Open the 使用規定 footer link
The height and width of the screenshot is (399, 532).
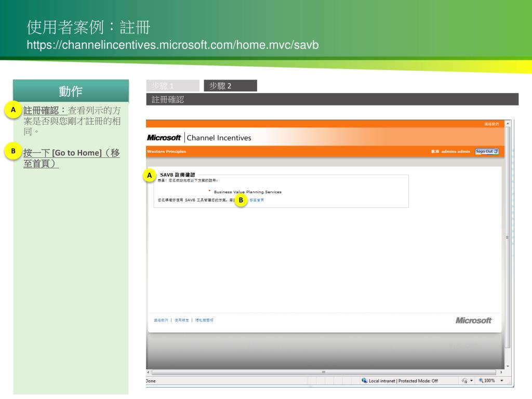click(181, 320)
